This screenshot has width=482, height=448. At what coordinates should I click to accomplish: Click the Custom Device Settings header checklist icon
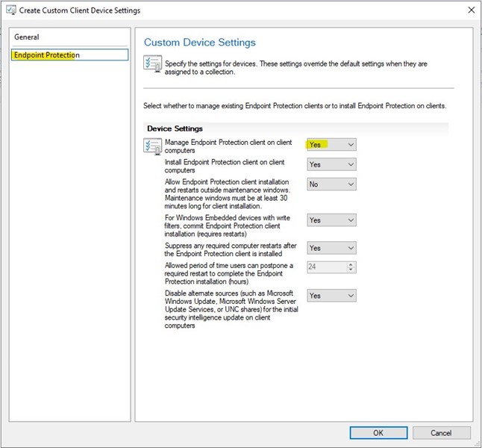[x=152, y=63]
